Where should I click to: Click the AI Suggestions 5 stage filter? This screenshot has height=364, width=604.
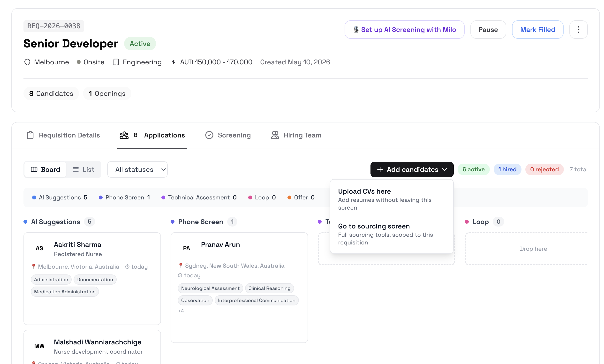[x=60, y=197]
